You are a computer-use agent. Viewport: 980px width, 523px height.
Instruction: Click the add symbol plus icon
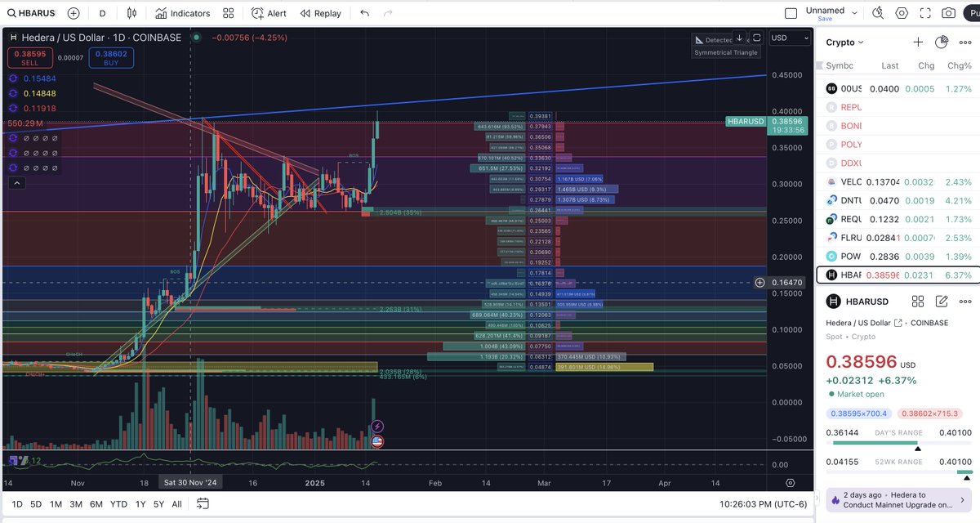tap(73, 13)
